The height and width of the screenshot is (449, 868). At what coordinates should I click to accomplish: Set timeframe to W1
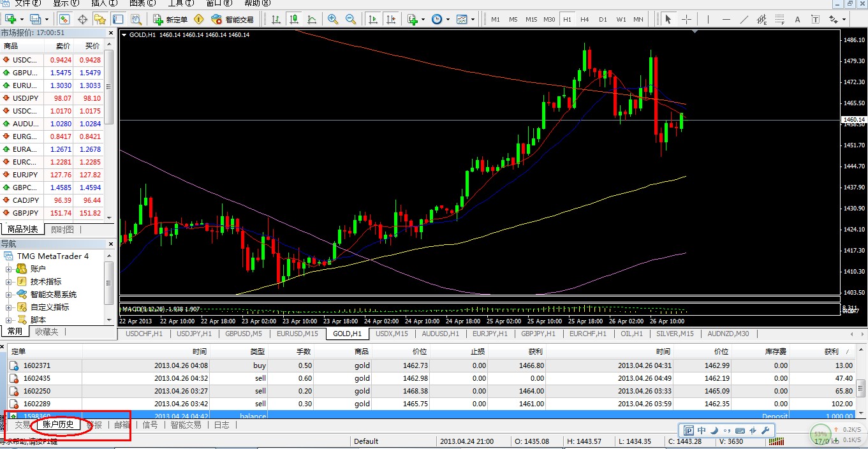tap(621, 19)
